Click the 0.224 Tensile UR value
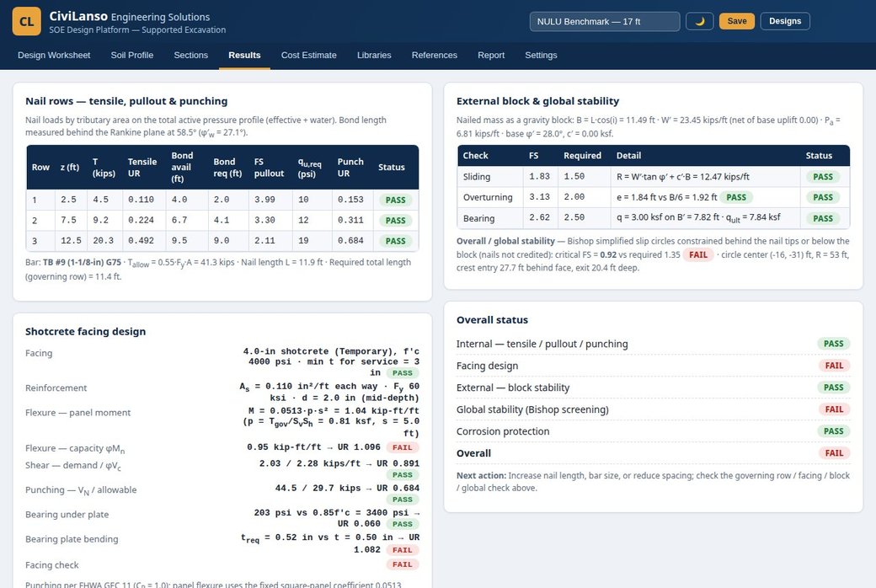The image size is (876, 588). (x=141, y=220)
